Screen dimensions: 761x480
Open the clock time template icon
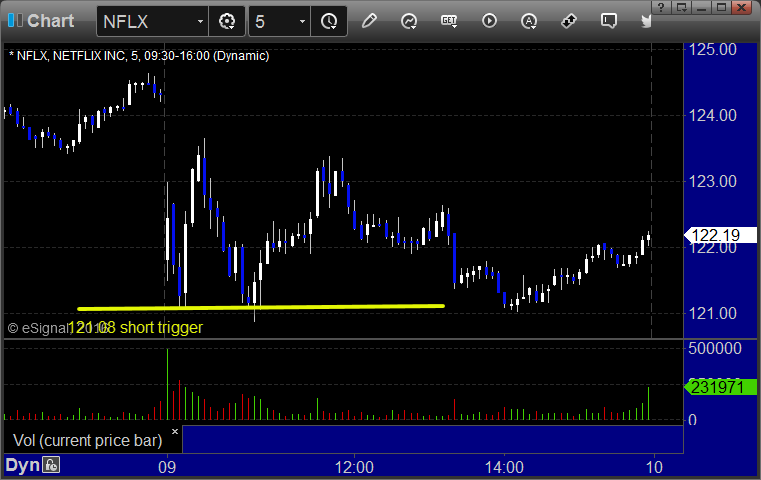click(x=329, y=21)
